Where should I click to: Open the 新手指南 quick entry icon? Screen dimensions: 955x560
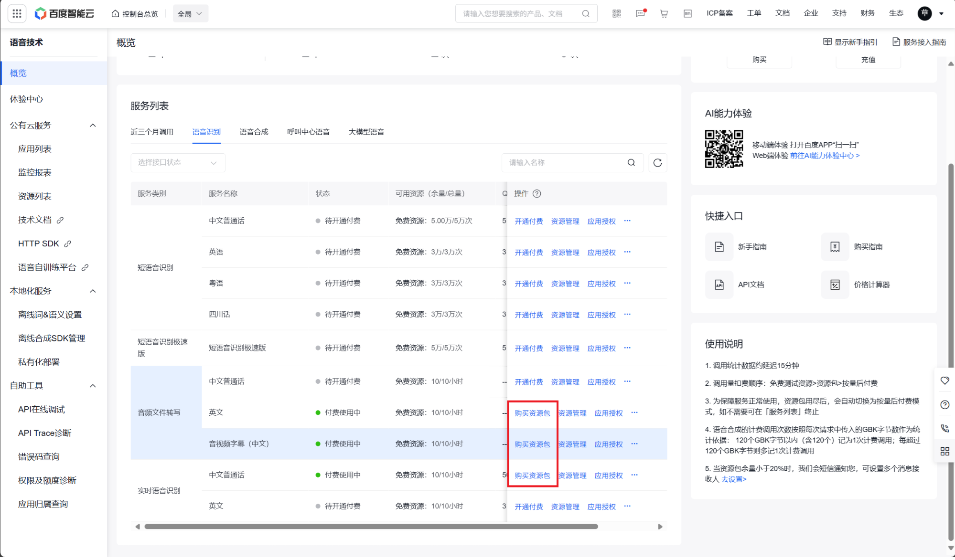coord(719,247)
